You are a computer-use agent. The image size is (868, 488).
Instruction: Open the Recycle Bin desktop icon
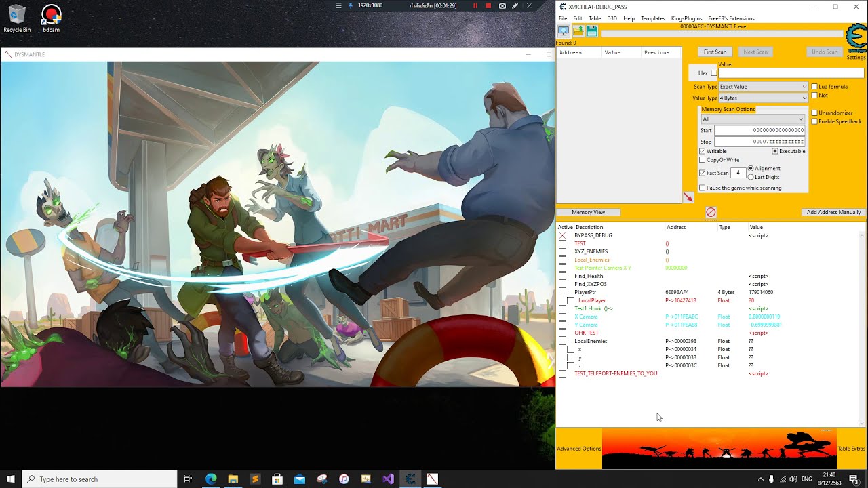[x=17, y=18]
